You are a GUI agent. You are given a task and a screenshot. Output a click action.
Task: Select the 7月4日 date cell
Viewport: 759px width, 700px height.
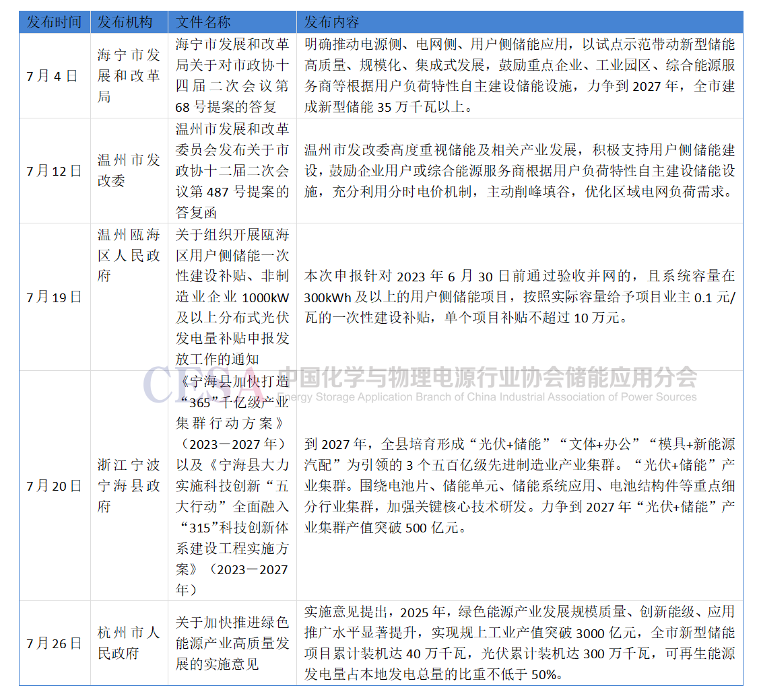click(x=54, y=75)
